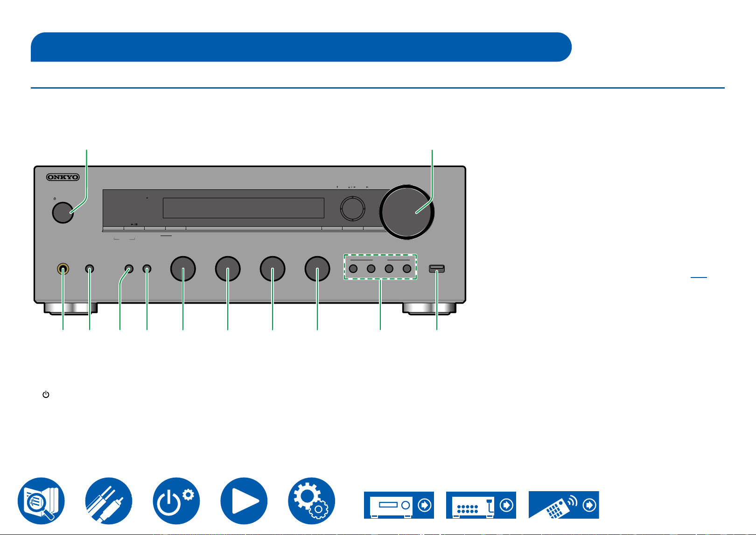Click the first button in the dashed green box
The height and width of the screenshot is (535, 756).
(x=353, y=269)
